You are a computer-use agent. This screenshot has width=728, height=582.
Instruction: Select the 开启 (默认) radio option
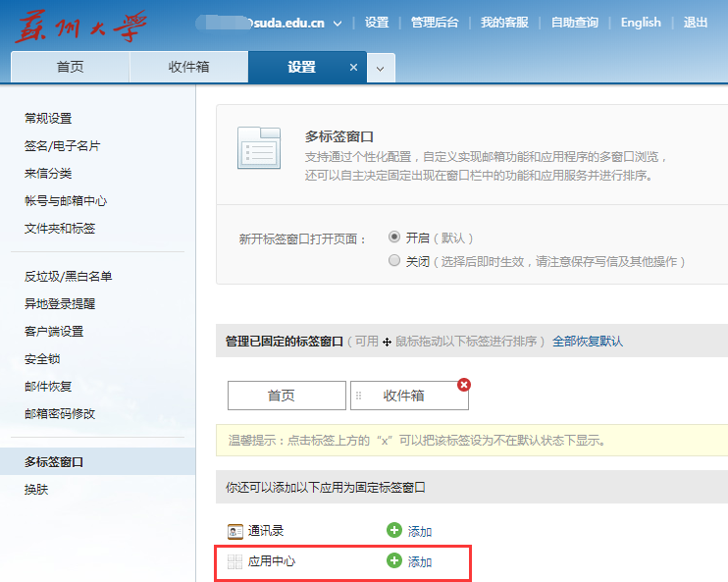[394, 238]
